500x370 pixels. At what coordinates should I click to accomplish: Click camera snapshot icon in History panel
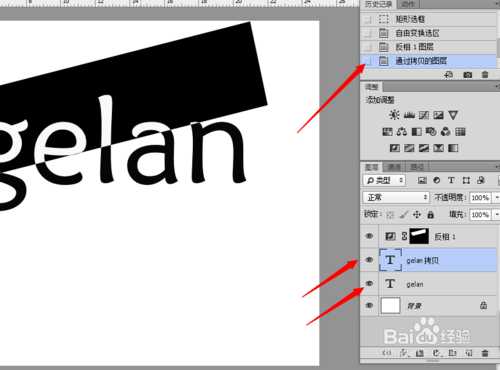coord(468,75)
